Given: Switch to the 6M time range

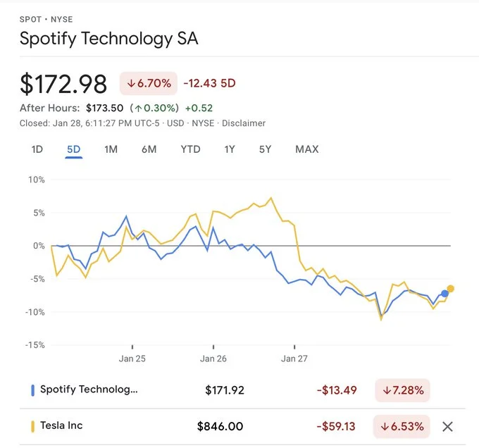Looking at the screenshot, I should [x=149, y=149].
